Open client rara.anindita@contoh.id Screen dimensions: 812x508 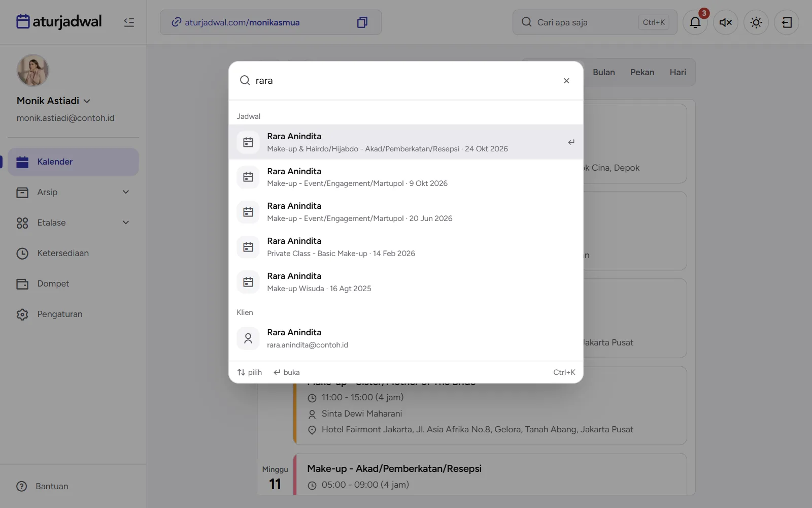coord(406,338)
